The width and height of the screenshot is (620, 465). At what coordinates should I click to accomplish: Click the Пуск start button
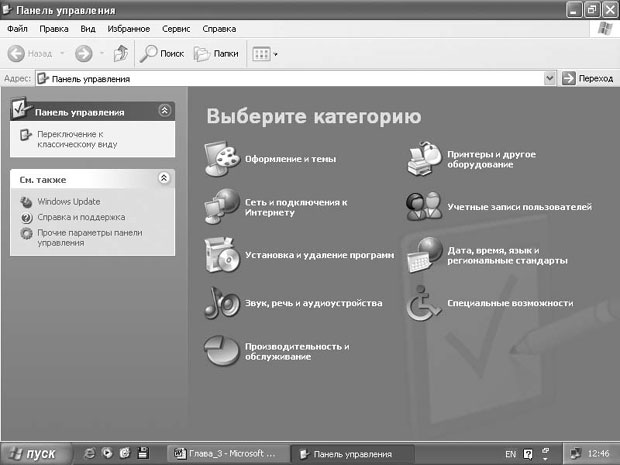pos(35,453)
